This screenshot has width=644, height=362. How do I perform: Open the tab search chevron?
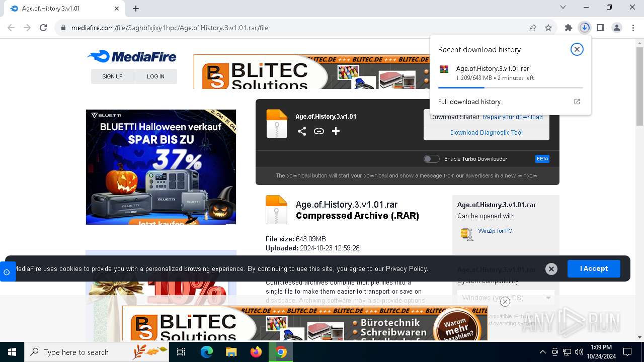pyautogui.click(x=563, y=7)
